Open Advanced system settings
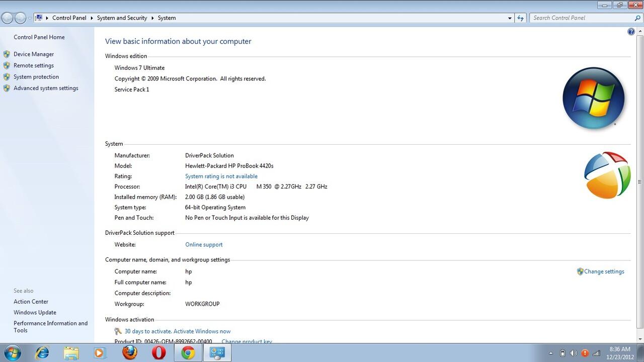 [x=46, y=88]
